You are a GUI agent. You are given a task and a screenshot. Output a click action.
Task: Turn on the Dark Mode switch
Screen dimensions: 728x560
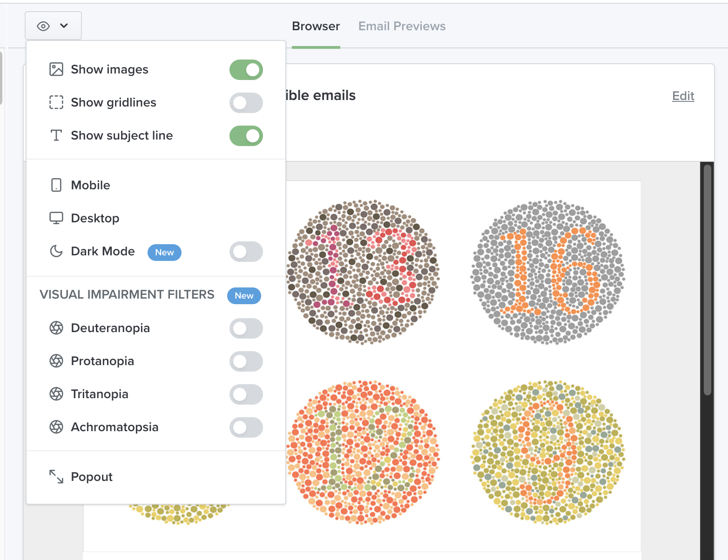(246, 252)
